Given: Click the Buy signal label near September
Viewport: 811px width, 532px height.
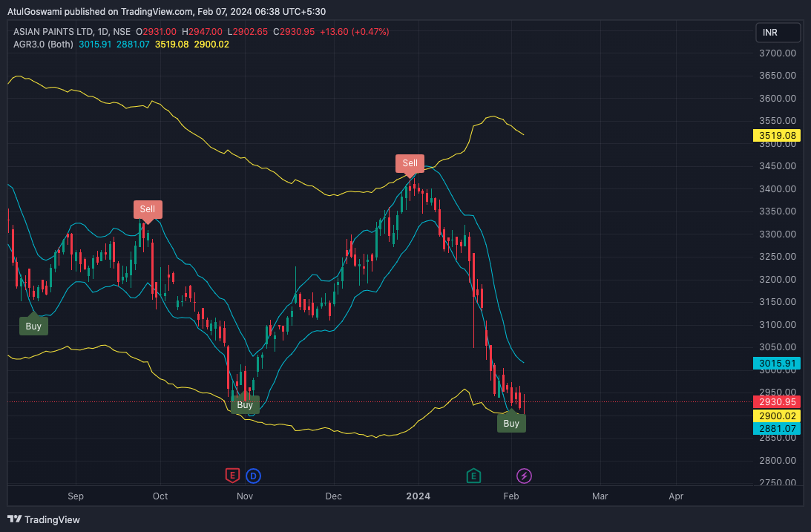Looking at the screenshot, I should tap(33, 326).
